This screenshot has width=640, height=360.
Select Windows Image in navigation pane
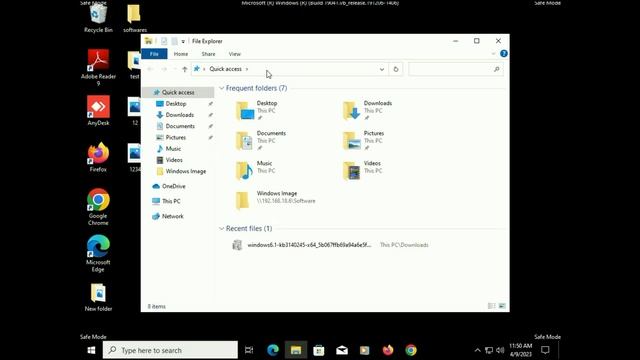186,171
